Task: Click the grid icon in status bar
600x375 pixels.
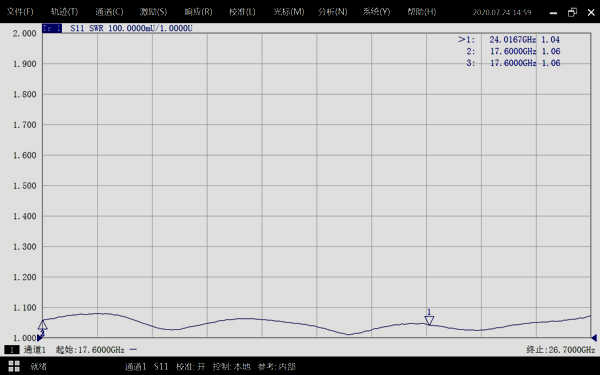Action: tap(14, 366)
